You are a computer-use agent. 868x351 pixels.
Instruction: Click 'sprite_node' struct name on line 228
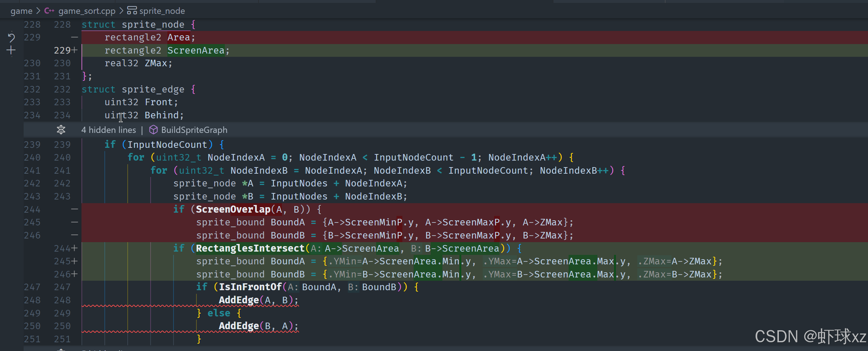pos(153,25)
